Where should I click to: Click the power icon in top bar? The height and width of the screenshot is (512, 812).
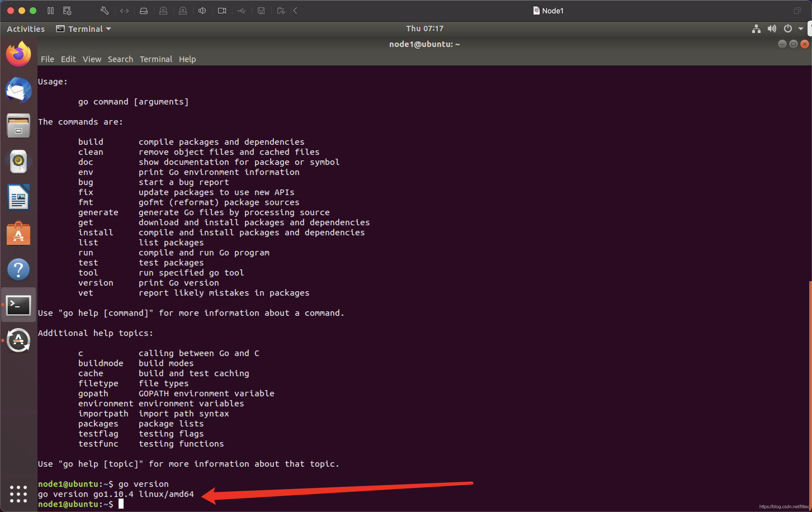788,29
